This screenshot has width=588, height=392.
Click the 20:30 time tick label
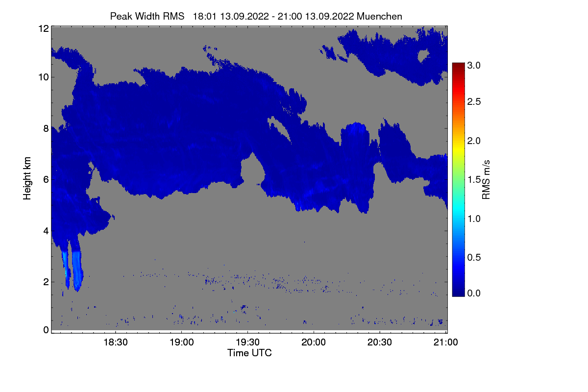coord(380,343)
